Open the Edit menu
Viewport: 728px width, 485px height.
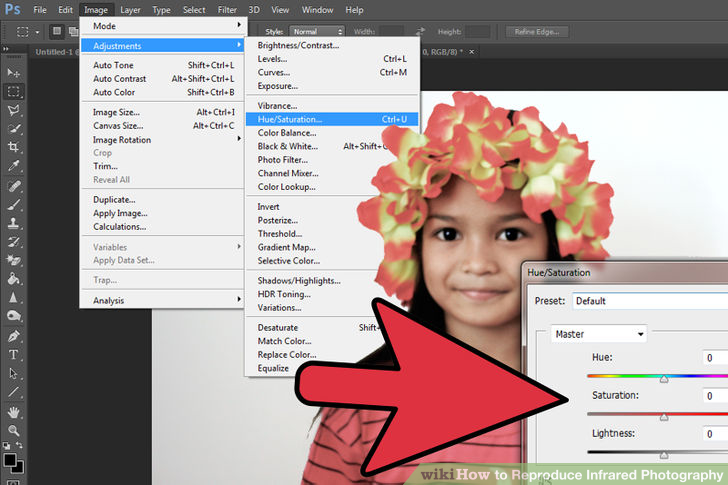tap(65, 10)
